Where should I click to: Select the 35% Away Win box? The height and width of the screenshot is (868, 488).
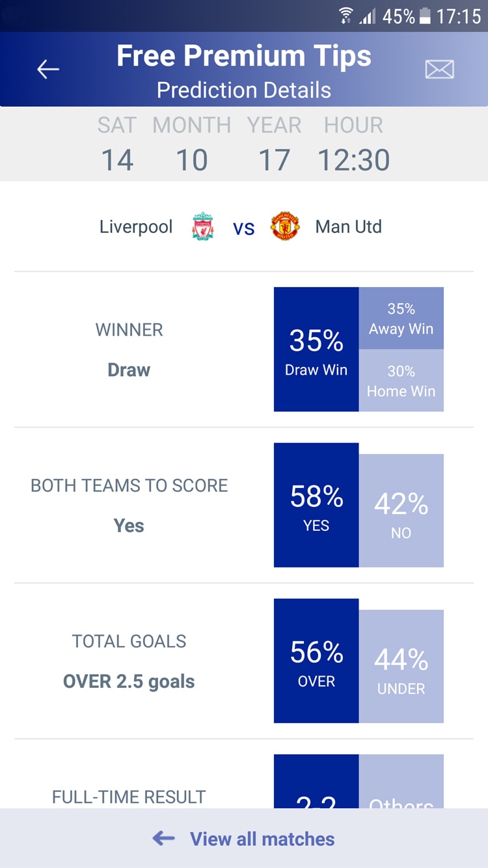pos(401,319)
